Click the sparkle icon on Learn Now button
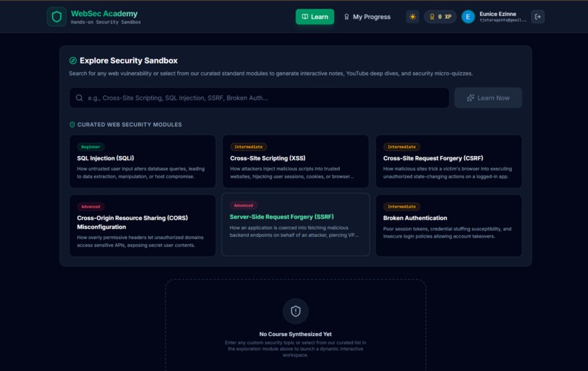Image resolution: width=588 pixels, height=371 pixels. click(471, 98)
